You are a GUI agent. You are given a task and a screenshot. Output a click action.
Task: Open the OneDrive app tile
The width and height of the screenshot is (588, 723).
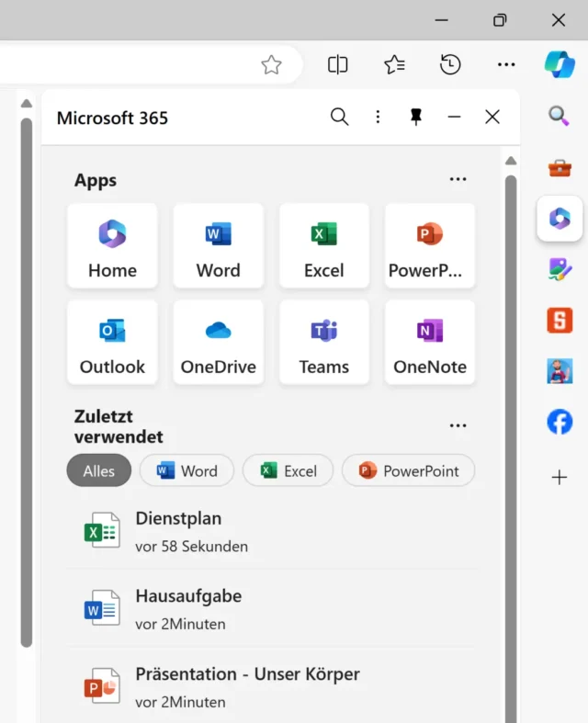pos(218,342)
